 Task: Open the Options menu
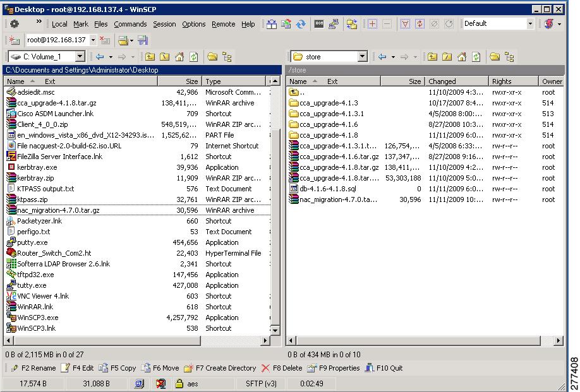tap(193, 24)
